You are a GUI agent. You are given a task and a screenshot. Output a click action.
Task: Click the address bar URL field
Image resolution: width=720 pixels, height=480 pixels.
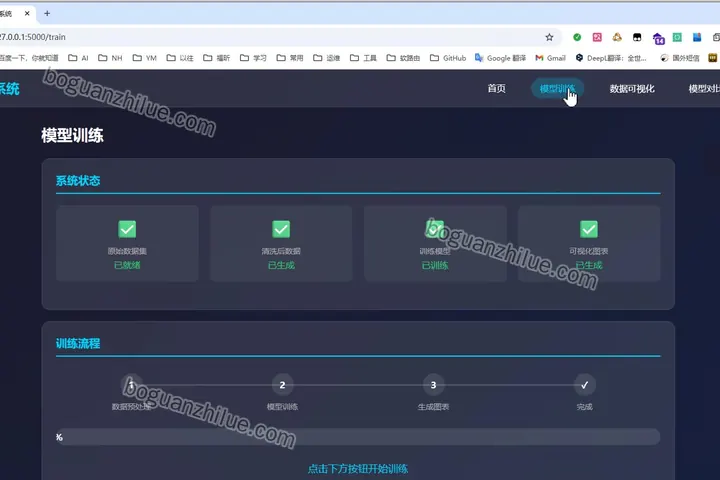pyautogui.click(x=271, y=37)
